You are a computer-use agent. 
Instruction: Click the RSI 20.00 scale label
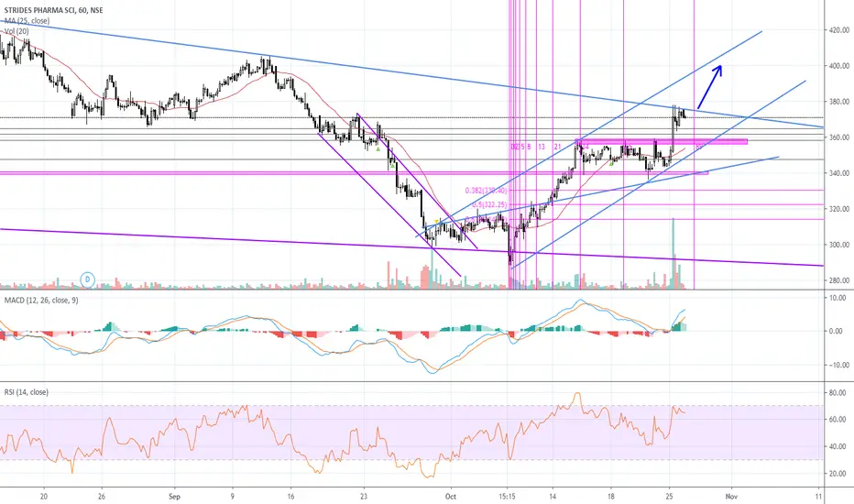[x=838, y=474]
